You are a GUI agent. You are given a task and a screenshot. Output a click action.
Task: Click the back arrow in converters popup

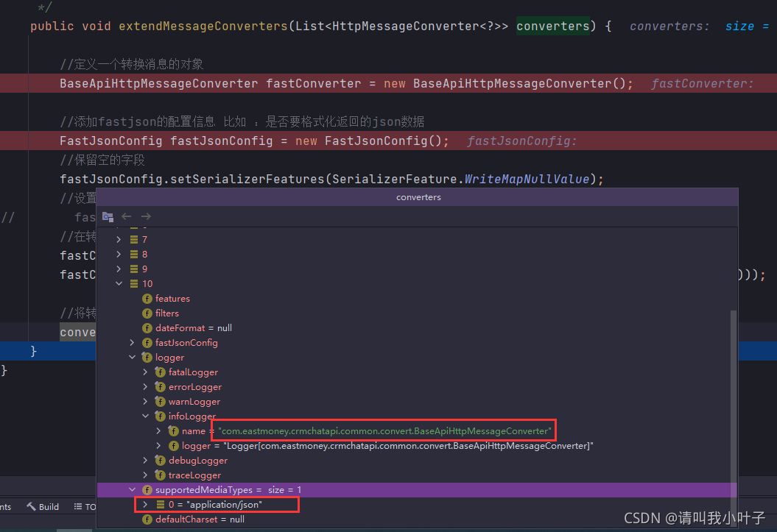tap(127, 216)
